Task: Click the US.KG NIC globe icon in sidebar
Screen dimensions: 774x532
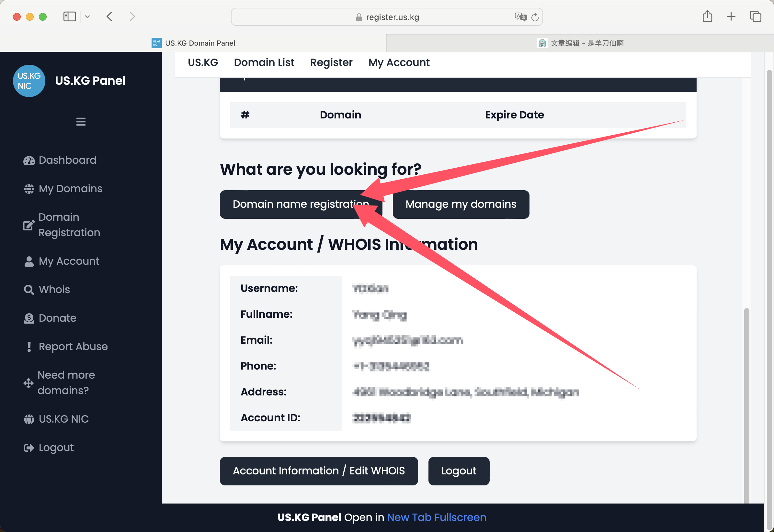Action: (29, 419)
